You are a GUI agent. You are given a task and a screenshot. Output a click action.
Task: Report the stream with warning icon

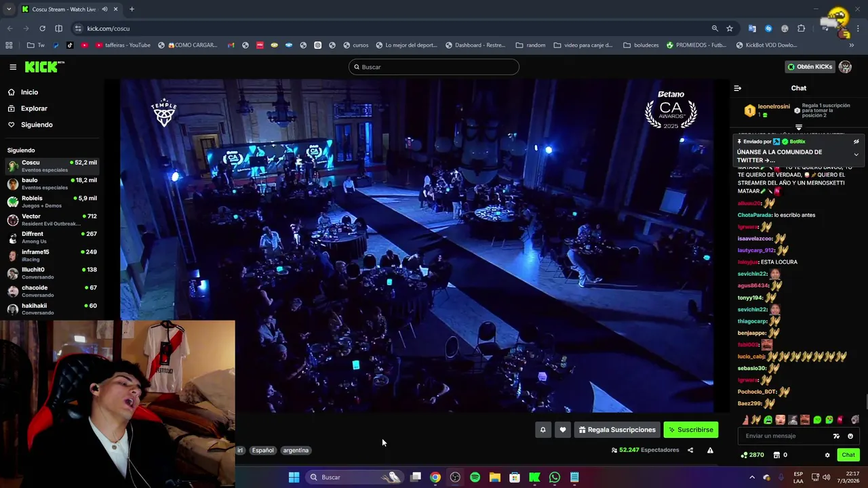(x=710, y=450)
